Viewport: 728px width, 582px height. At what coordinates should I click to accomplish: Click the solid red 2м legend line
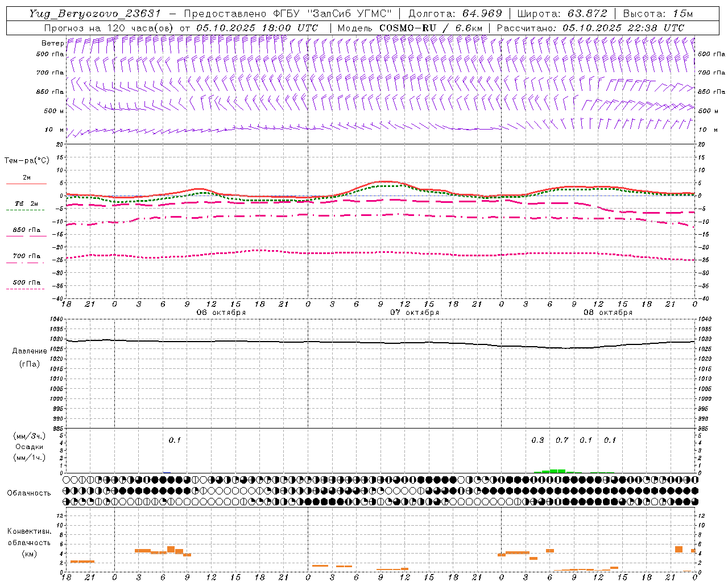(26, 184)
